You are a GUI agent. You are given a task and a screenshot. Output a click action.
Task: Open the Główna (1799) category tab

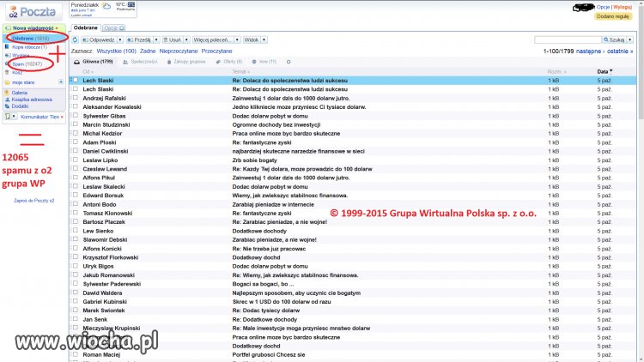[94, 62]
